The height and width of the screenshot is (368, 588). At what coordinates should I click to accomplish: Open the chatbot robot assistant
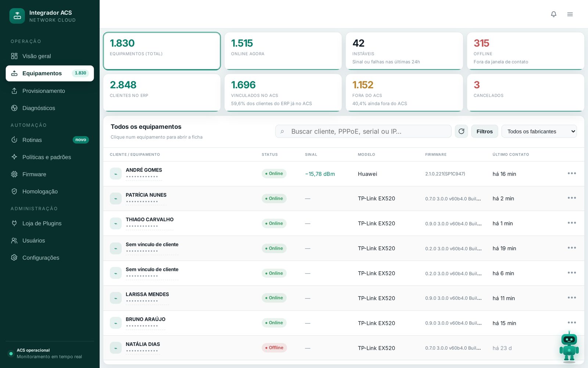point(569,347)
